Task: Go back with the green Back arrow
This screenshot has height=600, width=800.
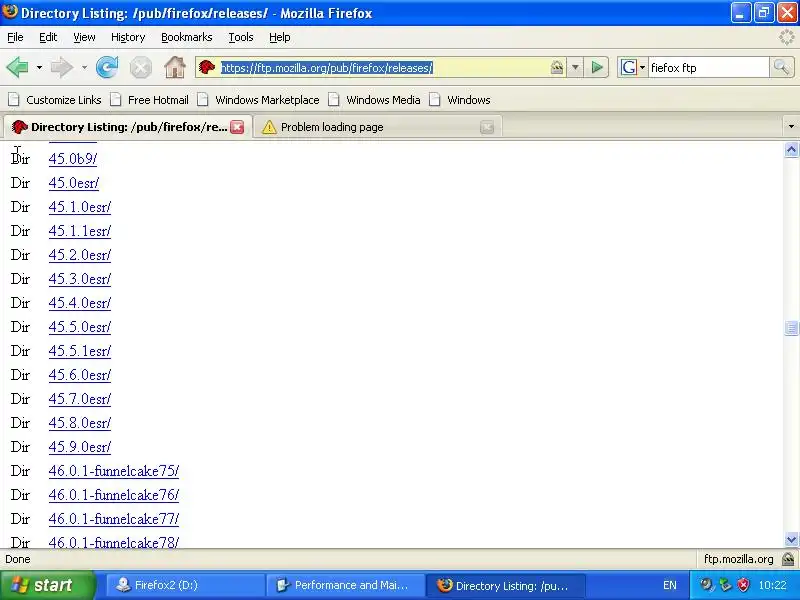Action: click(x=17, y=67)
